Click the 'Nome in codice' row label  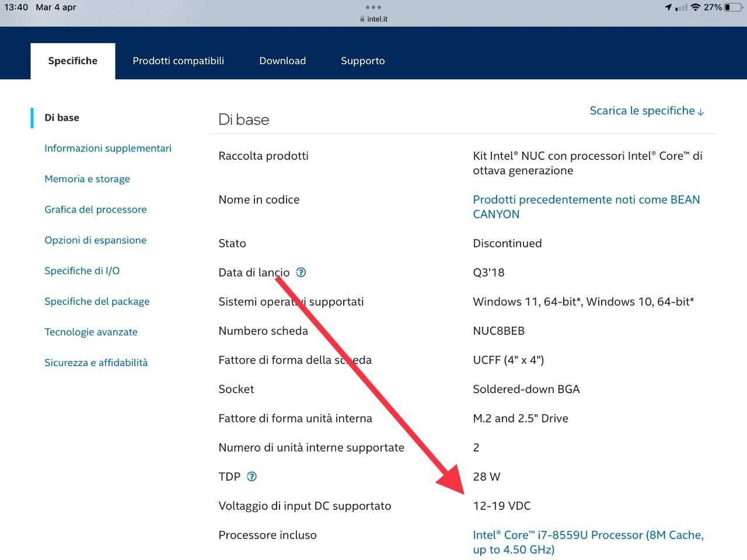click(259, 199)
